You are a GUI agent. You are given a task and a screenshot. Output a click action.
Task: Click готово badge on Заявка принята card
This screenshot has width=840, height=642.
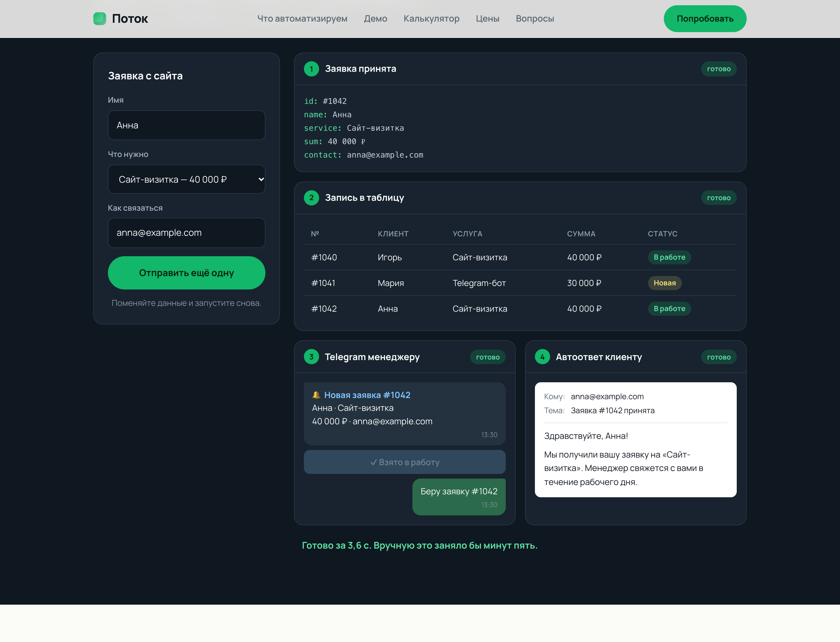point(719,69)
